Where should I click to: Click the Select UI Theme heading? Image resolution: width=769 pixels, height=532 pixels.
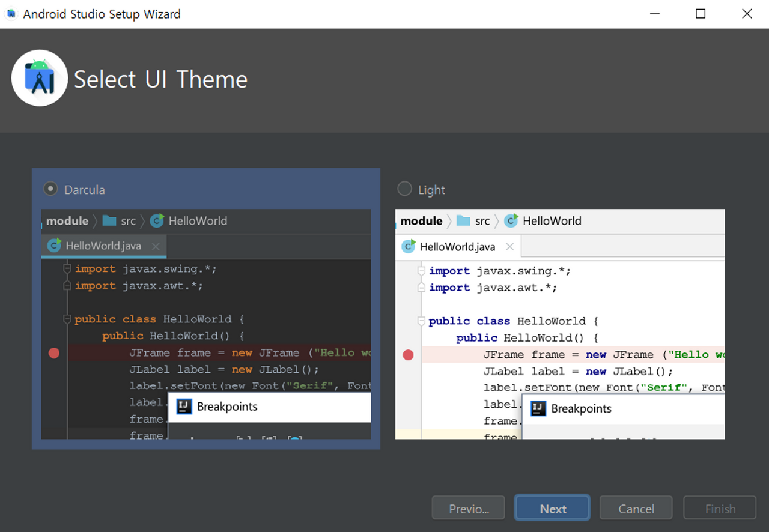point(160,79)
